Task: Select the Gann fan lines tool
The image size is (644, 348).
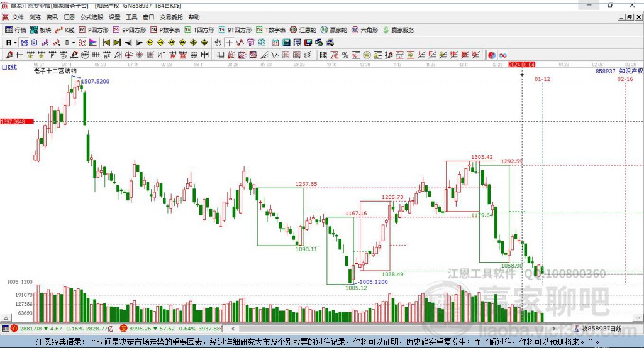Action: (x=231, y=55)
